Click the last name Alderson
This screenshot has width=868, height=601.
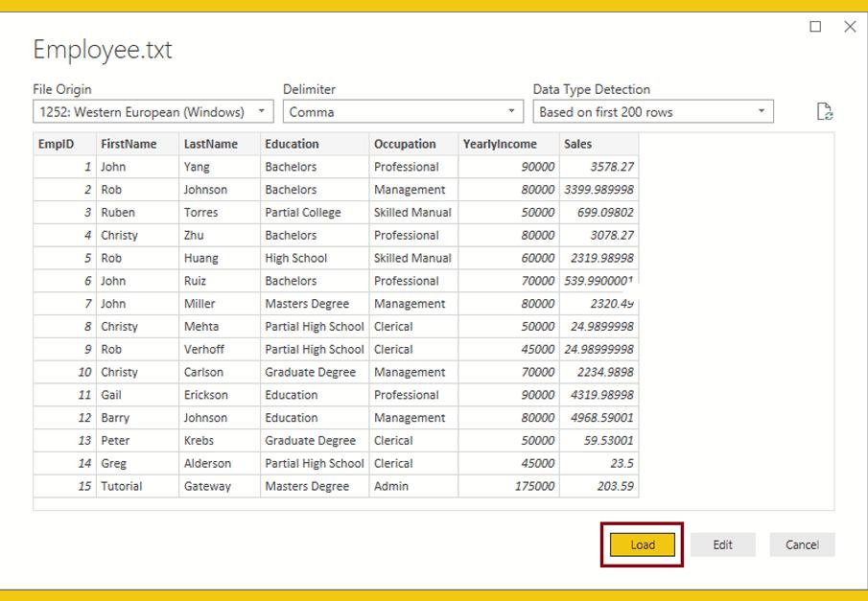click(x=220, y=463)
